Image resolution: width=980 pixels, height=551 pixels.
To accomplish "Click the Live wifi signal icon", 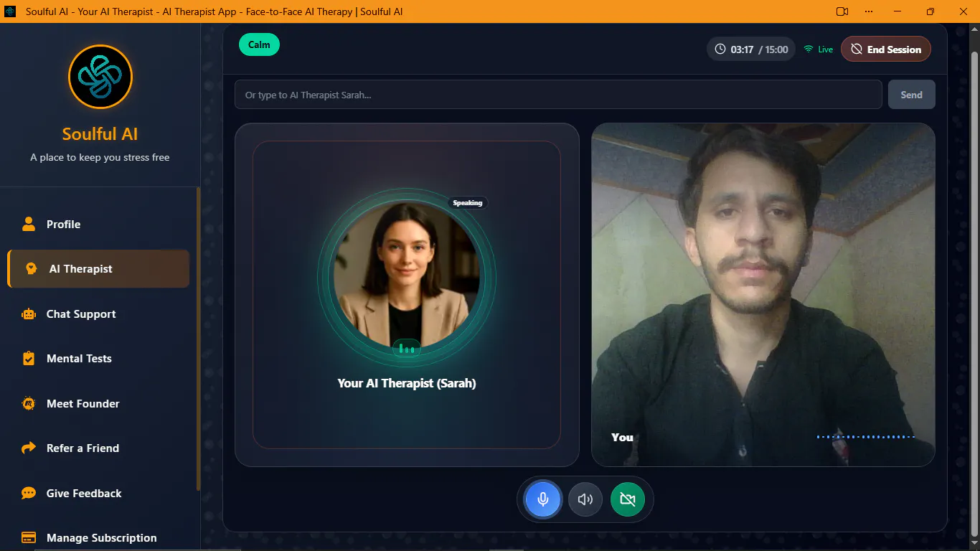I will tap(809, 50).
